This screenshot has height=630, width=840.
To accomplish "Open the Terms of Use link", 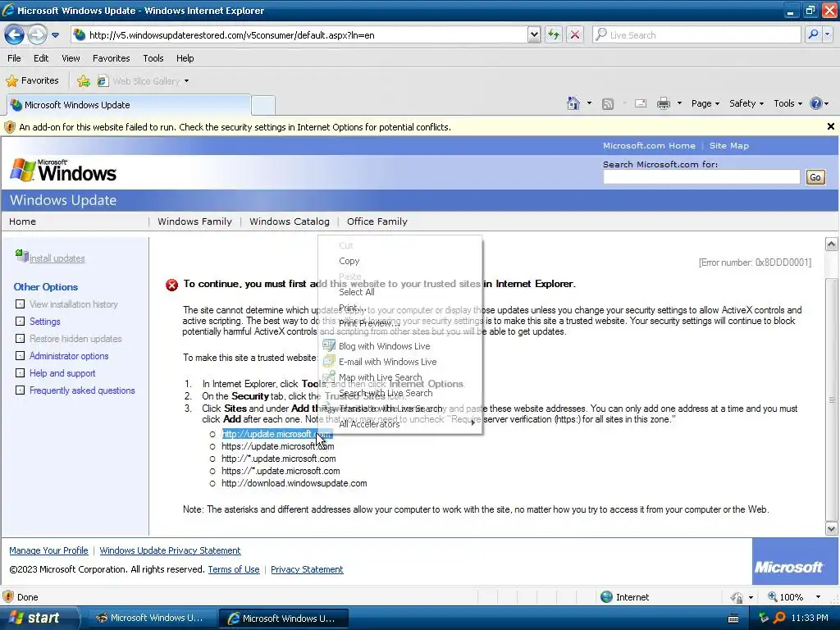I will 234,569.
